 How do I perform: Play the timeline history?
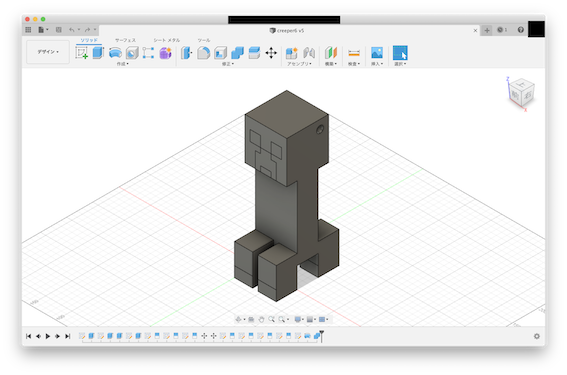pos(48,336)
